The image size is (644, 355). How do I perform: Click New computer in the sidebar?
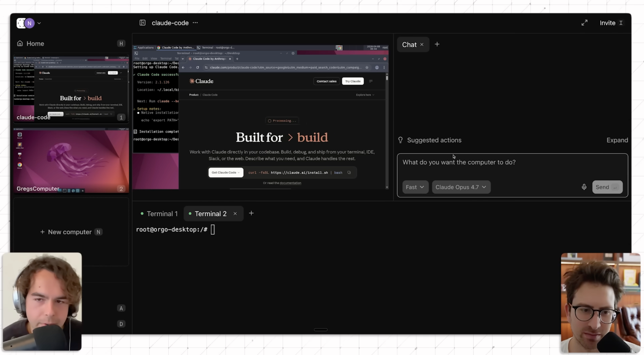pyautogui.click(x=71, y=232)
